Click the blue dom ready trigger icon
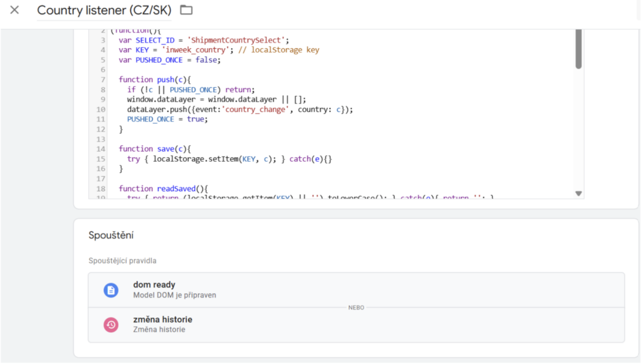 111,289
